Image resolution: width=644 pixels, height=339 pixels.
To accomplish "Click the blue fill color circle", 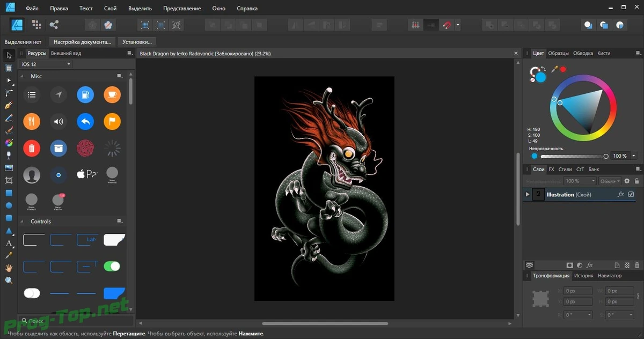I will pyautogui.click(x=540, y=77).
